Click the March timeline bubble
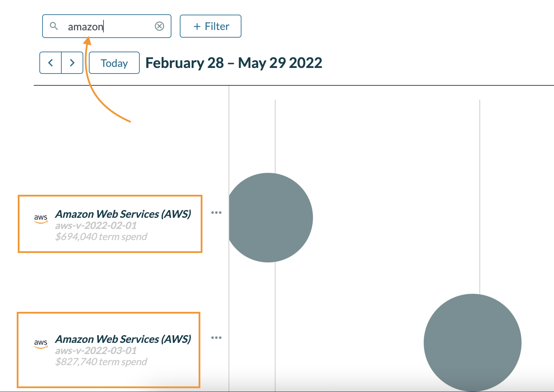Viewport: 554px width, 392px height. click(x=271, y=217)
